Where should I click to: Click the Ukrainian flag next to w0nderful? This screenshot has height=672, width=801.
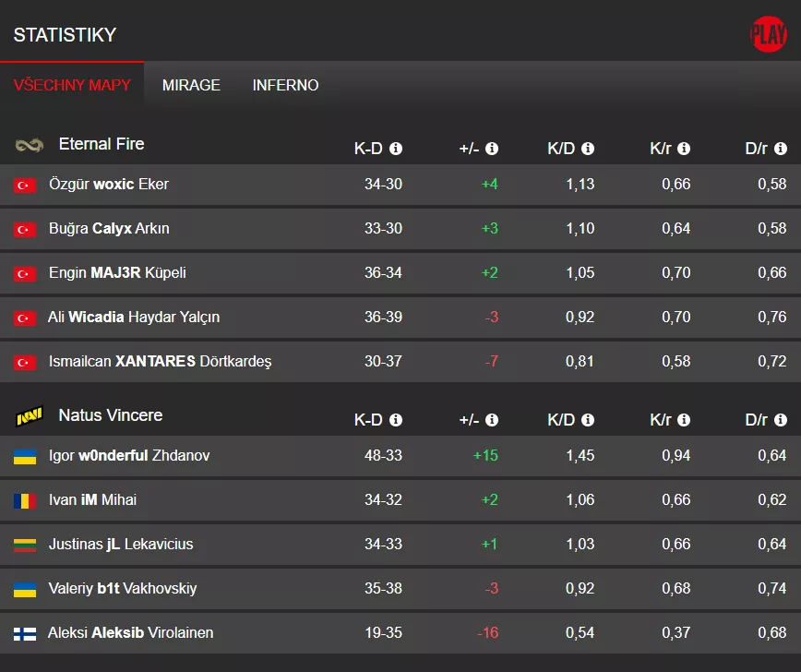point(24,456)
